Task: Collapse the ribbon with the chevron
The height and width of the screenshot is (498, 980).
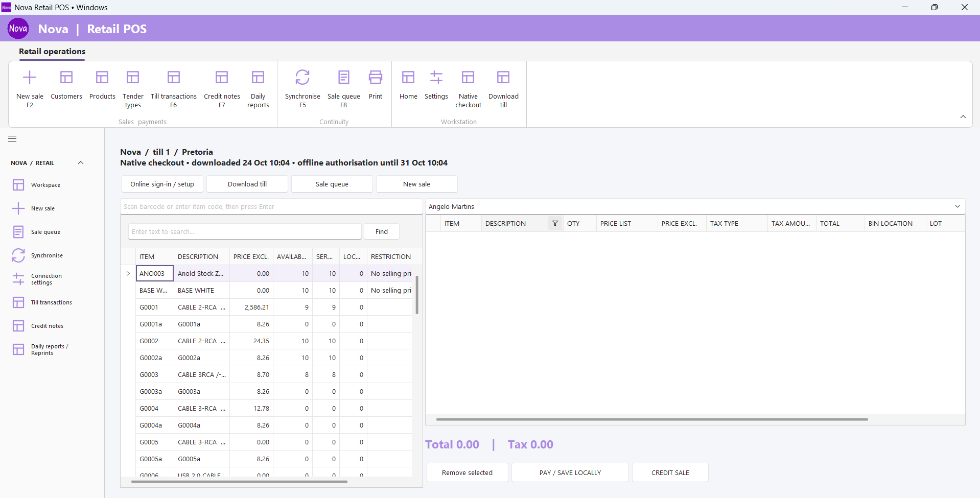Action: (963, 117)
